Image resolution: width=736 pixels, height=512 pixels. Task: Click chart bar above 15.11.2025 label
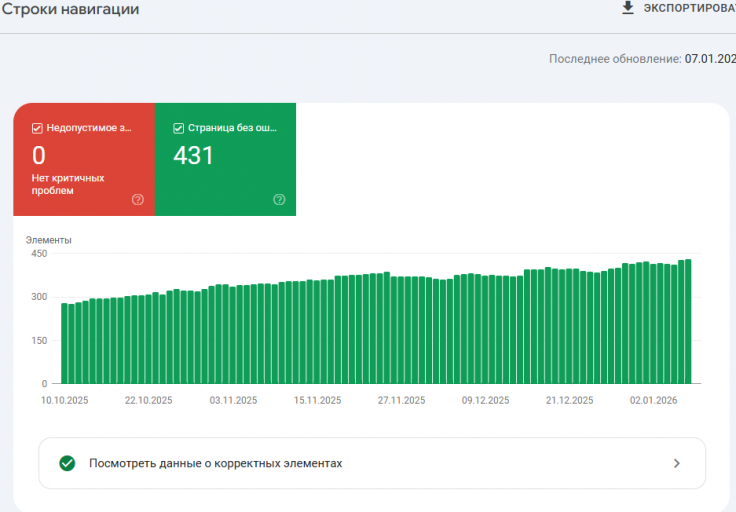click(317, 332)
